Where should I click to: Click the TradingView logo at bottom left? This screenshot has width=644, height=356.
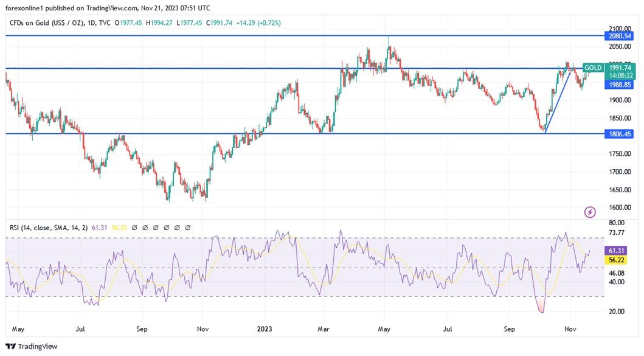[x=32, y=346]
